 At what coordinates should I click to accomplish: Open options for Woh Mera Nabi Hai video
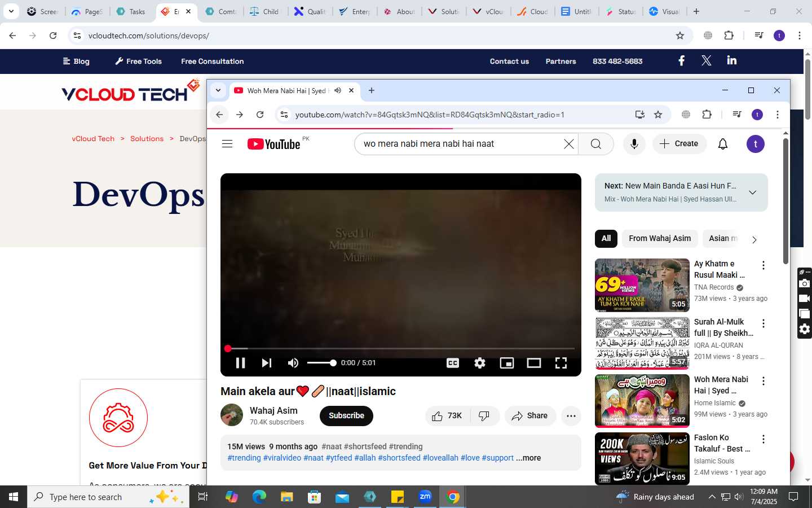764,382
